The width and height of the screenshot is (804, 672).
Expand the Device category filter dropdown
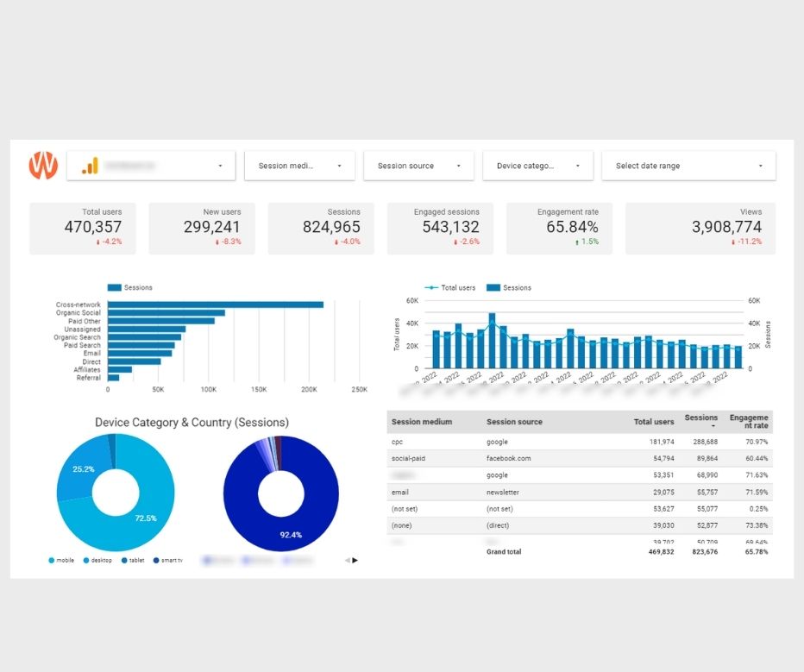point(537,166)
